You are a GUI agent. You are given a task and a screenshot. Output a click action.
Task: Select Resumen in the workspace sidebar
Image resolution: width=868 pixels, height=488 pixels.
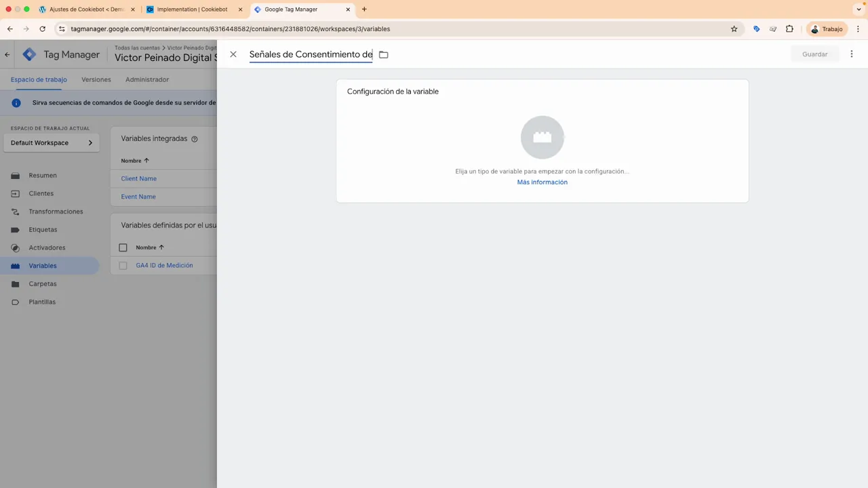42,175
